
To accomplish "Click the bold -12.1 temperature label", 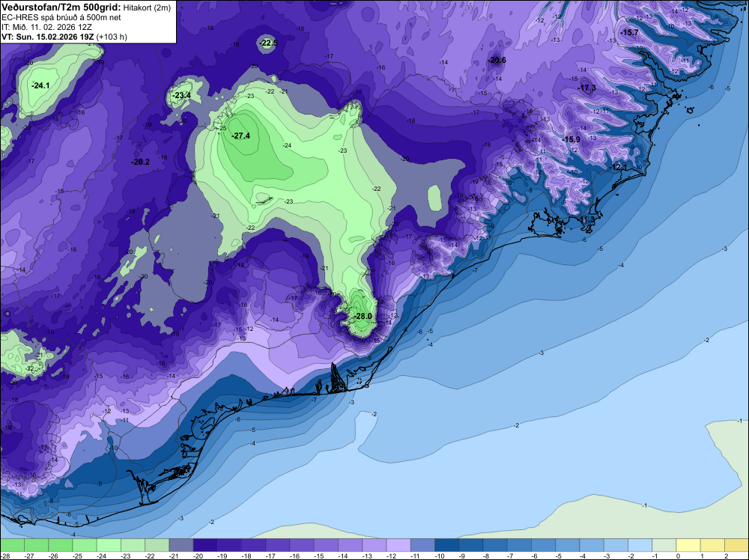I will (x=619, y=167).
